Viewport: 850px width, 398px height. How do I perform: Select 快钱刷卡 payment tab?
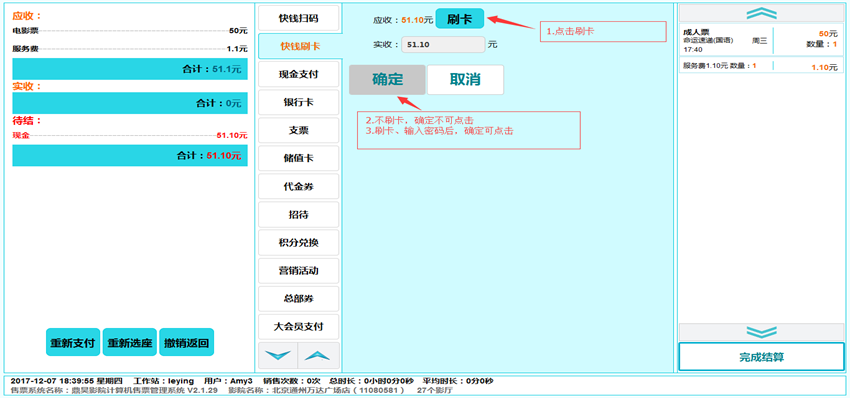pos(300,47)
